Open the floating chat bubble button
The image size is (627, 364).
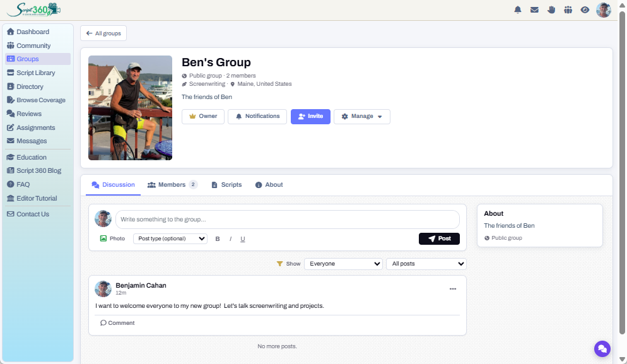click(602, 349)
